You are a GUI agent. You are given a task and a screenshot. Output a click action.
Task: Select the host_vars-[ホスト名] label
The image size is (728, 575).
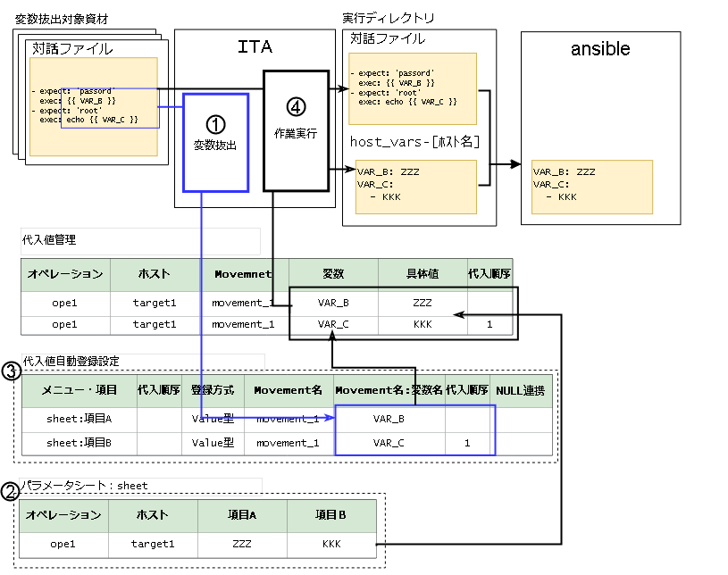[415, 141]
